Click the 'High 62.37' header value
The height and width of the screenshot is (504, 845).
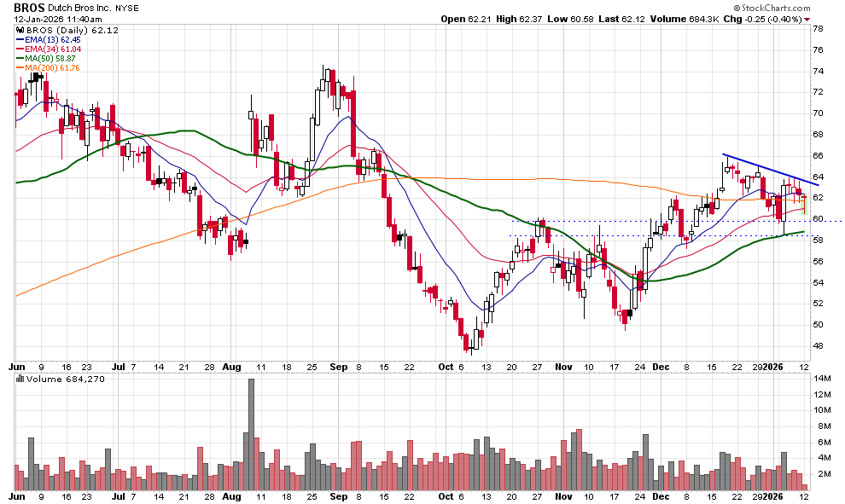coord(519,19)
